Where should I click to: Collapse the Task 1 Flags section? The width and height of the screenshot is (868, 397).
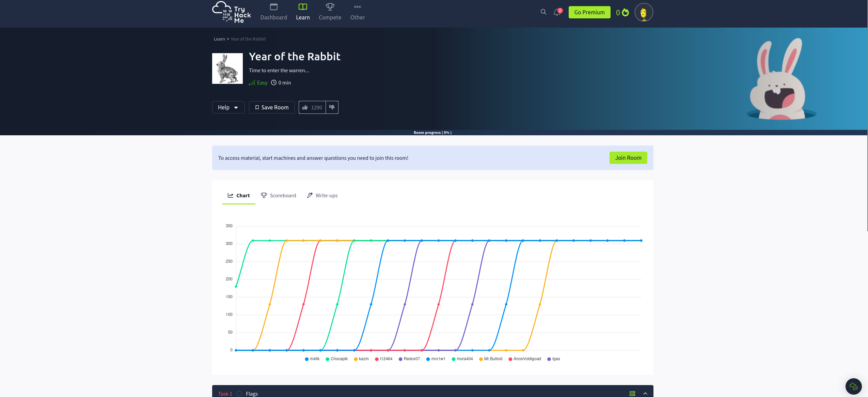[x=645, y=394]
